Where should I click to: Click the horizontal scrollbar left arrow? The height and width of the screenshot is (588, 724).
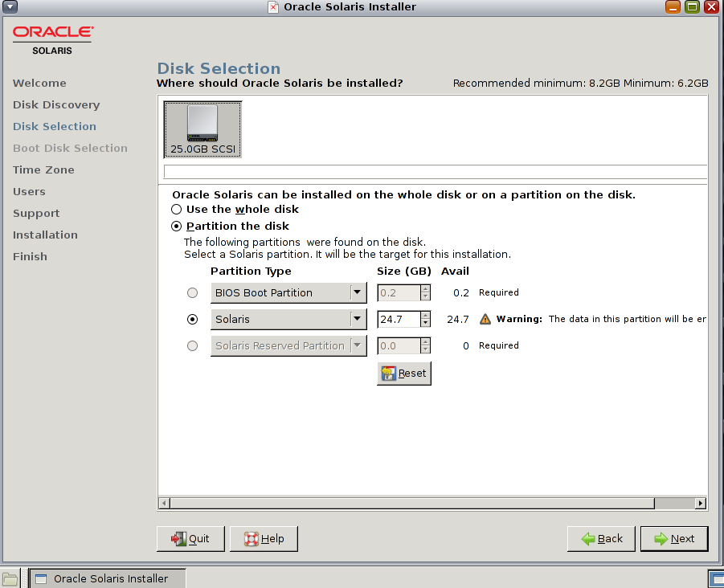pyautogui.click(x=164, y=503)
